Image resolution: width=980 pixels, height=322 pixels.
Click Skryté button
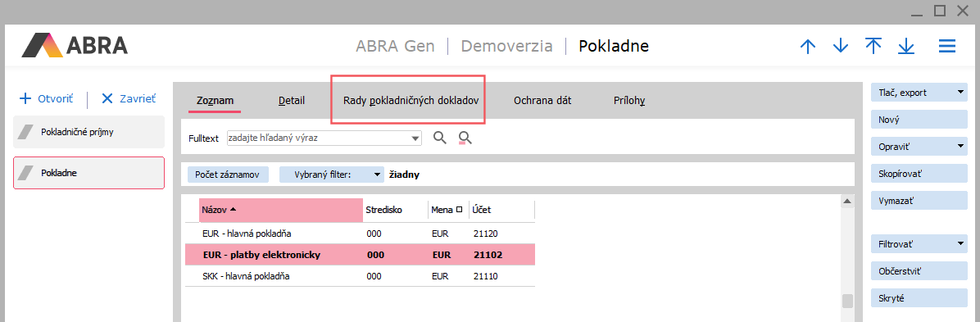tap(919, 298)
